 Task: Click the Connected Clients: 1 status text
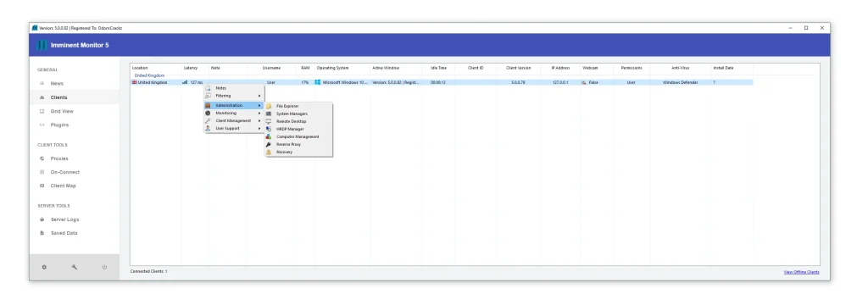(148, 272)
